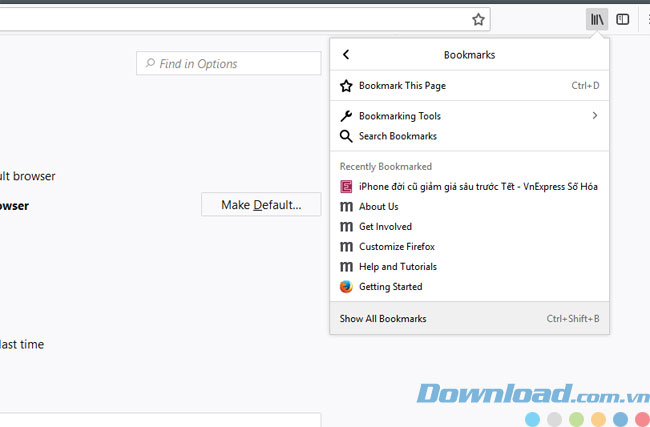Screen dimensions: 650x427
Task: Open the Help and Tutorials bookmark
Action: [397, 267]
